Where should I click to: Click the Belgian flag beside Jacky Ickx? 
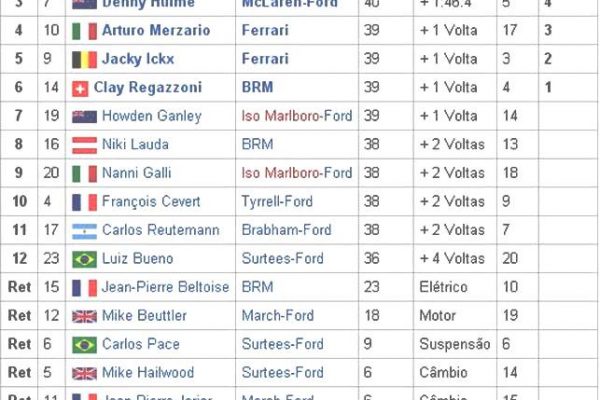[x=85, y=59]
